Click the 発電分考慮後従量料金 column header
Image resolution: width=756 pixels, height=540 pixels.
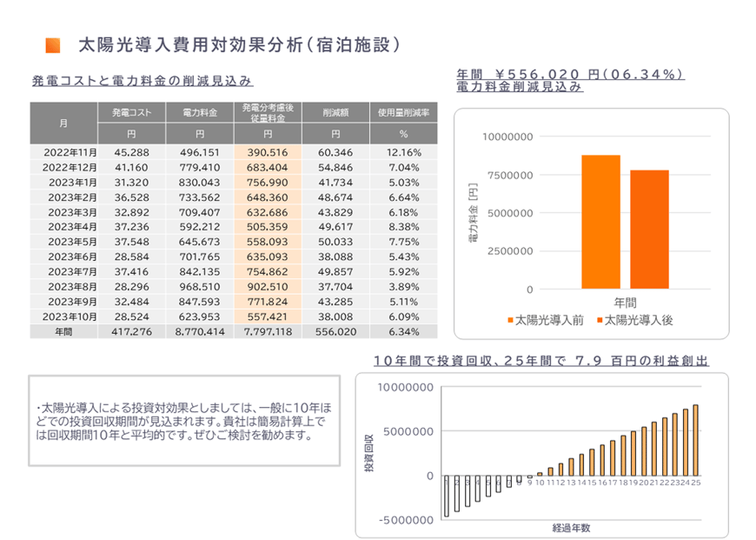point(267,113)
